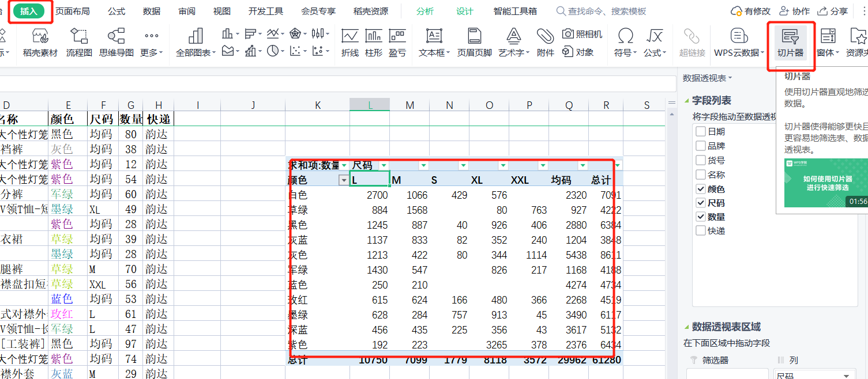868x379 pixels.
Task: Open 页眉页脚 header and footer
Action: tap(474, 43)
